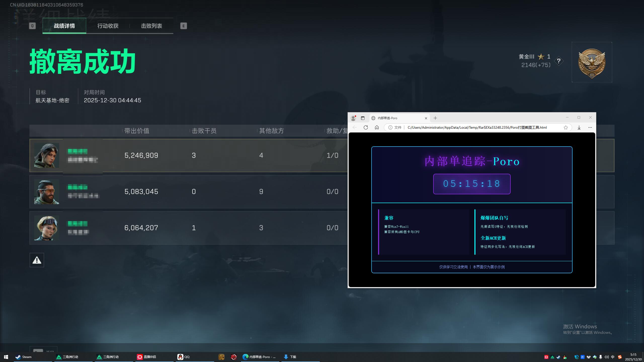The height and width of the screenshot is (362, 644).
Task: Click the warning triangle report icon
Action: click(37, 260)
